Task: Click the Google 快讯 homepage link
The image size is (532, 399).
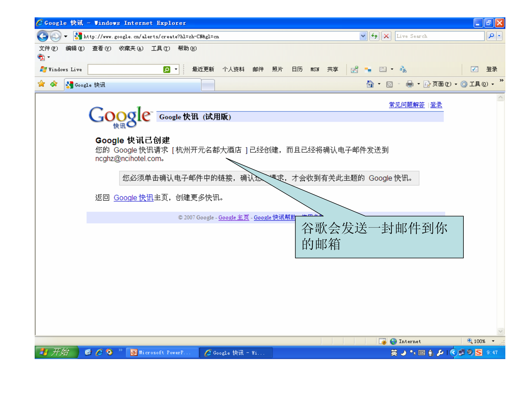Action: tap(134, 198)
